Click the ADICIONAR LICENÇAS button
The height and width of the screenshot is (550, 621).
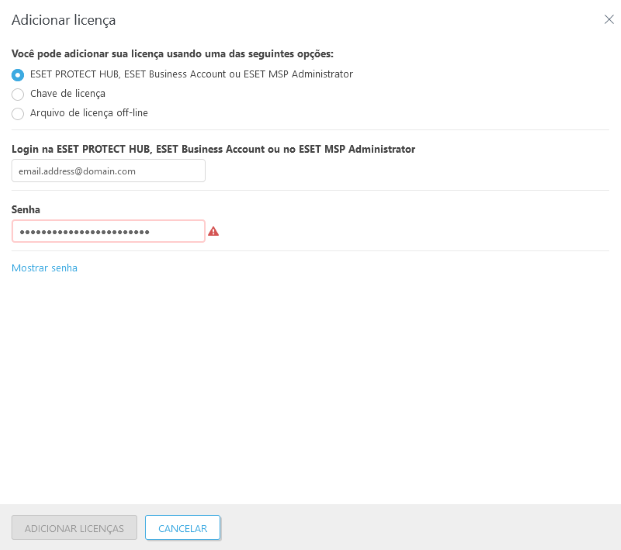click(x=74, y=528)
